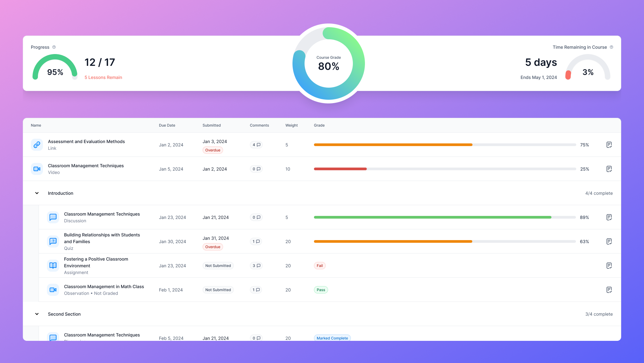Open grade notes icon on the 63% quiz row
The image size is (644, 363).
(x=609, y=241)
